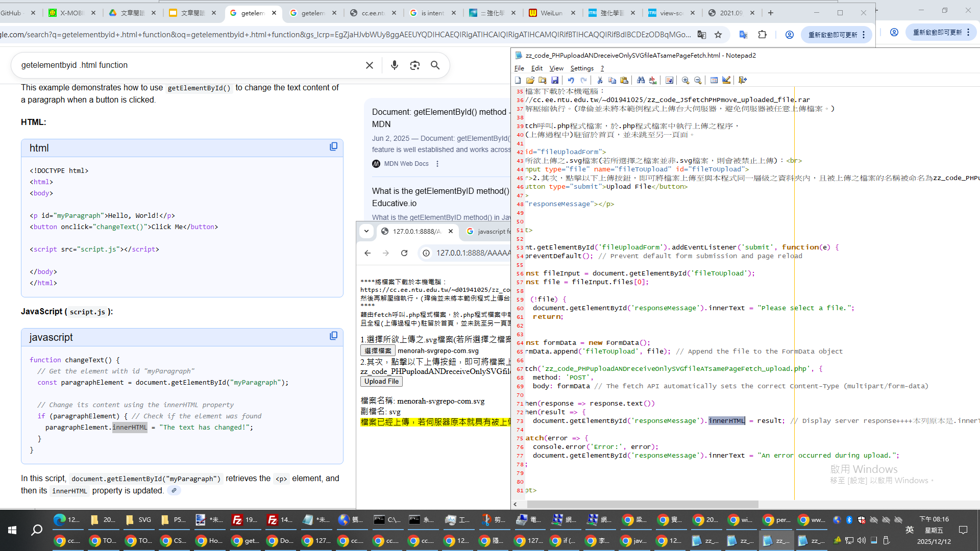Click the Upload File button
This screenshot has height=551, width=980.
pos(381,381)
